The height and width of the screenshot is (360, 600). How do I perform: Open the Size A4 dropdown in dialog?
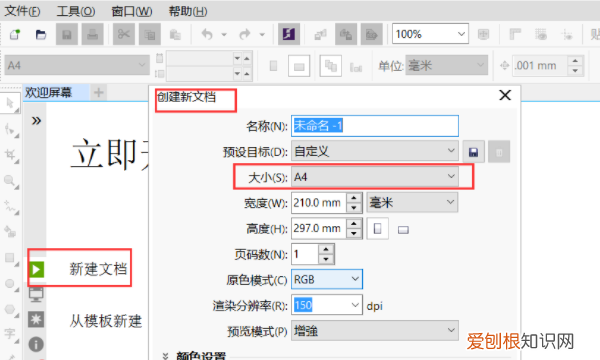point(375,177)
